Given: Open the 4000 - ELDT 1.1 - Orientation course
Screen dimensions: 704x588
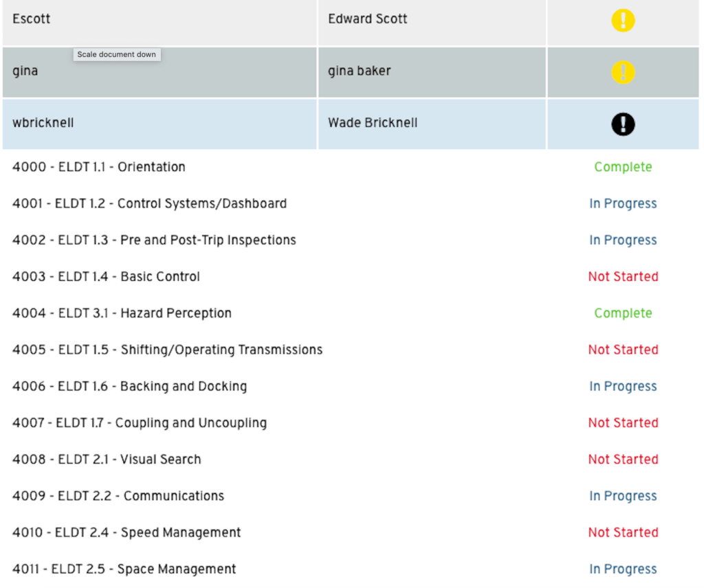Looking at the screenshot, I should 98,166.
